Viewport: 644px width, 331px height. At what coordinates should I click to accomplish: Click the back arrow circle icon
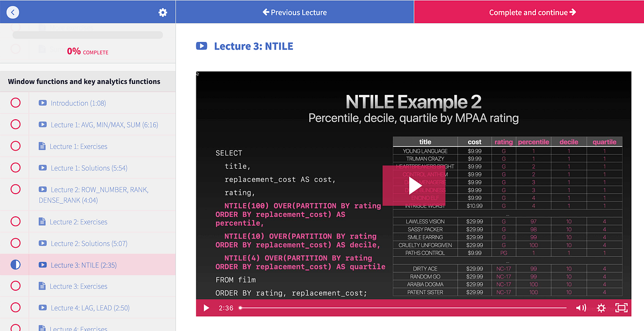click(x=13, y=12)
